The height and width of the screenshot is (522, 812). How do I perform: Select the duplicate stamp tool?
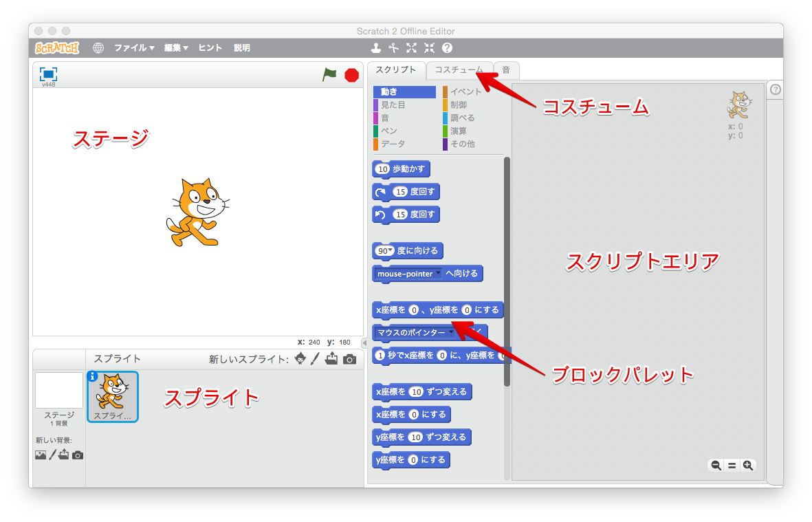pos(376,48)
